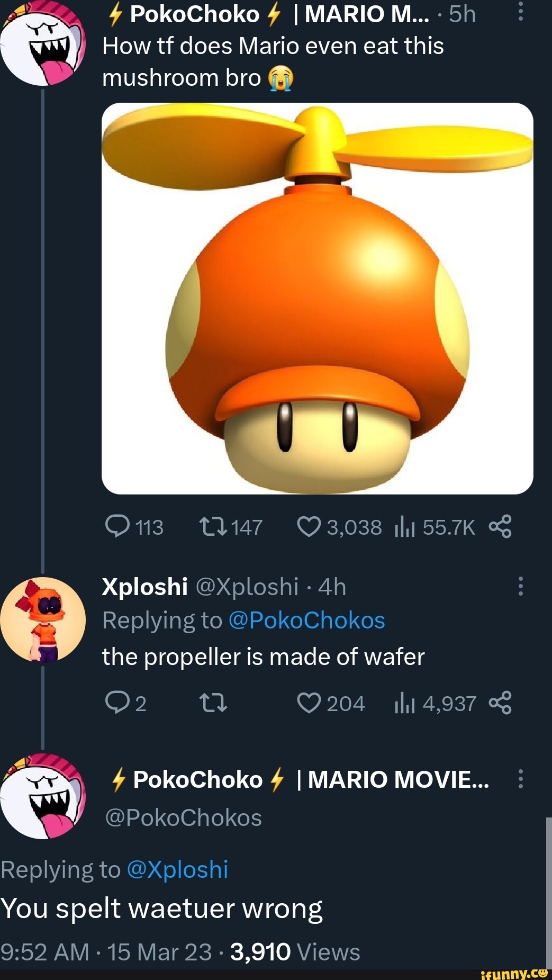This screenshot has width=552, height=980.
Task: Open the three-dot menu on Xploshi's reply
Action: pyautogui.click(x=521, y=585)
